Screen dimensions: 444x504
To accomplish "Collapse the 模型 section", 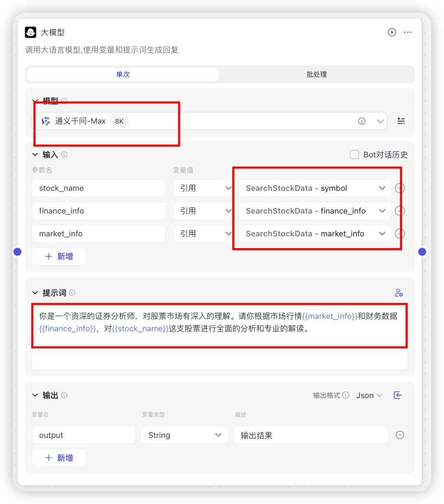I will coord(35,101).
